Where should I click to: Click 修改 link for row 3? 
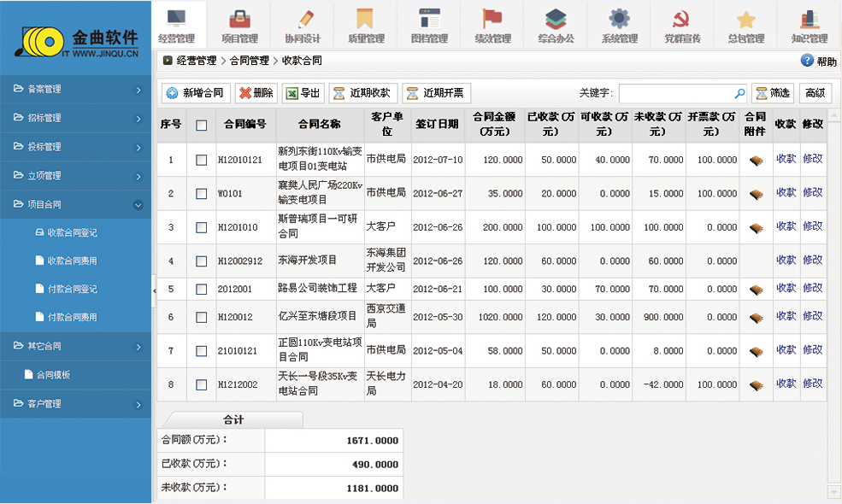(812, 227)
